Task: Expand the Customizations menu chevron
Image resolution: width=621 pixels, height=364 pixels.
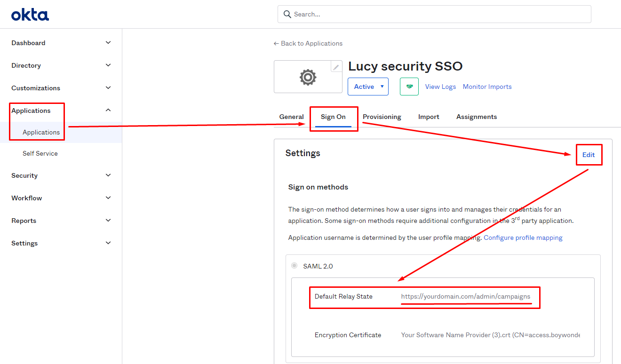Action: click(x=108, y=88)
